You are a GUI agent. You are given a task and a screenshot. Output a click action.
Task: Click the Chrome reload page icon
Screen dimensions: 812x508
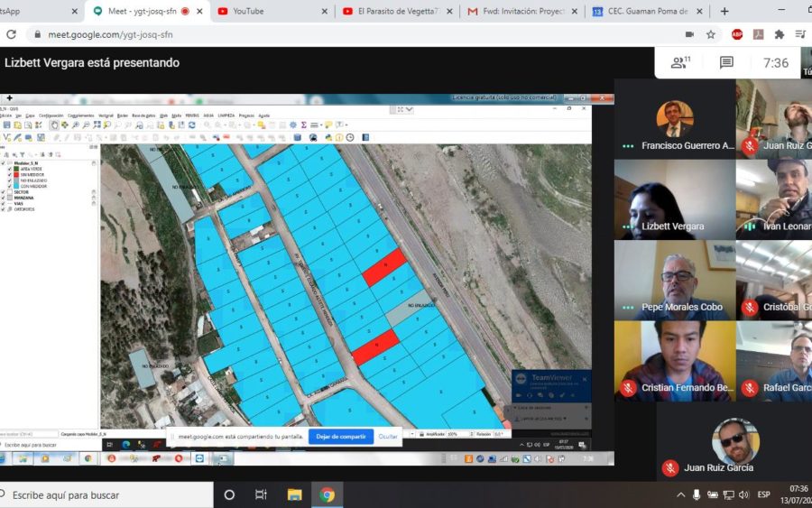click(x=11, y=34)
